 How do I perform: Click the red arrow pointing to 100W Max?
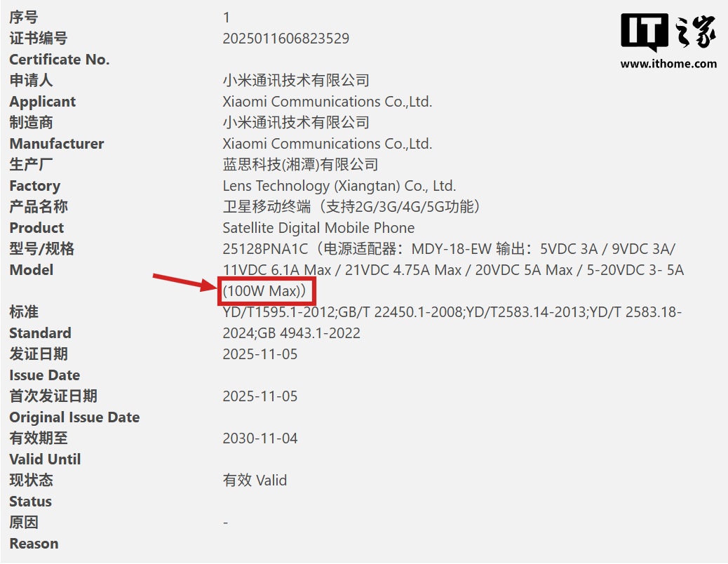(186, 281)
